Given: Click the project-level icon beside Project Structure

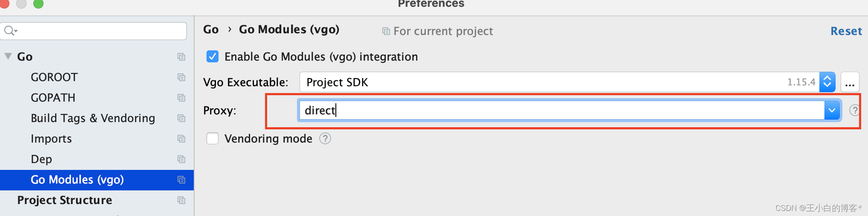Looking at the screenshot, I should tap(181, 200).
